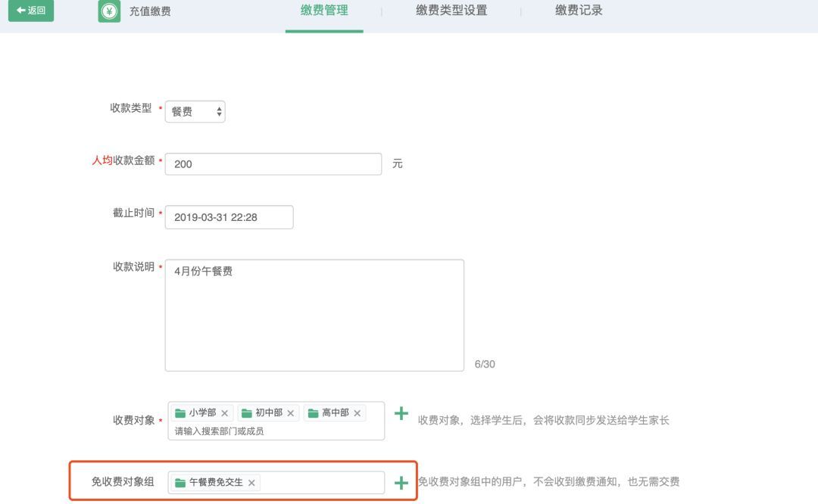Click the 初中部 folder icon
This screenshot has height=504, width=818.
pos(247,413)
